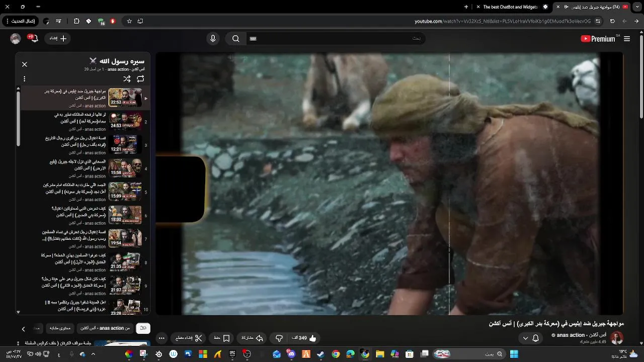The image size is (644, 362).
Task: Open the account avatar menu
Action: click(16, 39)
